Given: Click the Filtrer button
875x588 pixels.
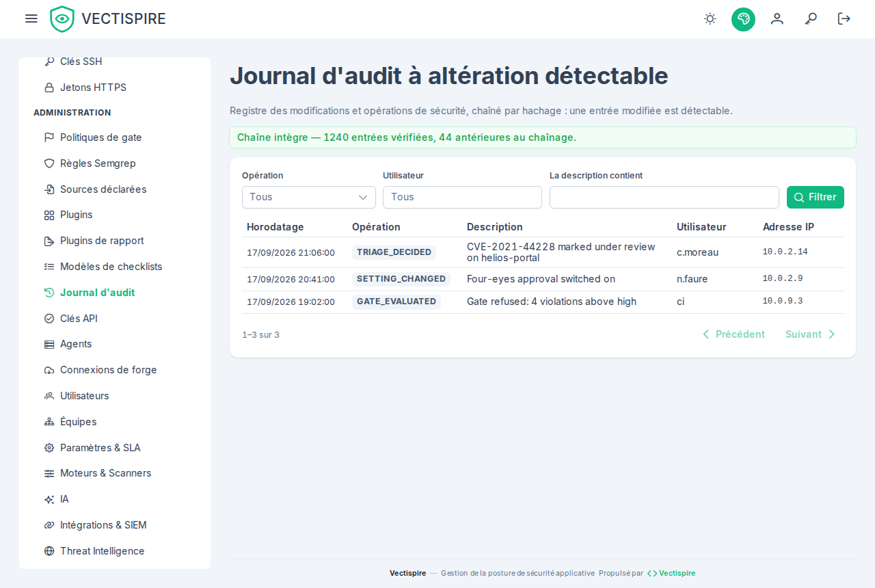Looking at the screenshot, I should (x=816, y=197).
